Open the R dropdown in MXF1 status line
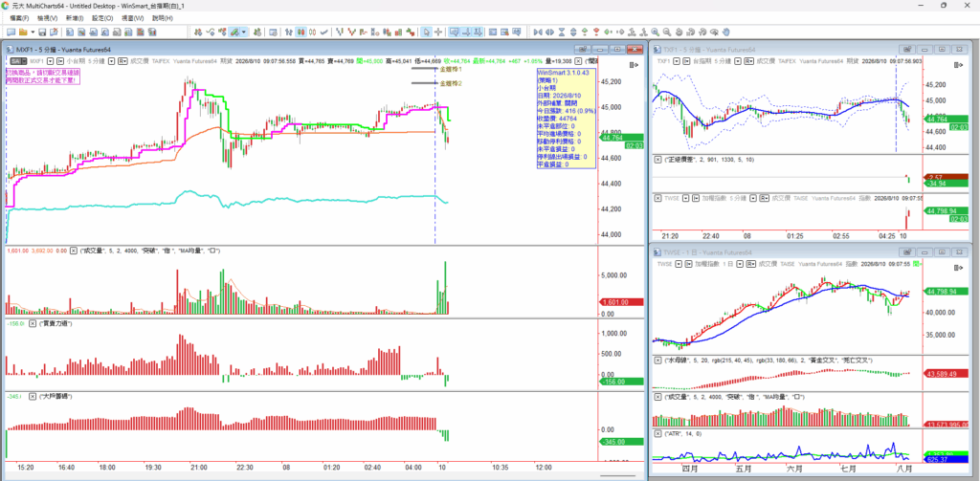 [x=122, y=61]
